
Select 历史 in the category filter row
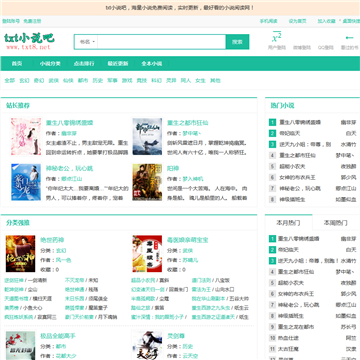(98, 80)
